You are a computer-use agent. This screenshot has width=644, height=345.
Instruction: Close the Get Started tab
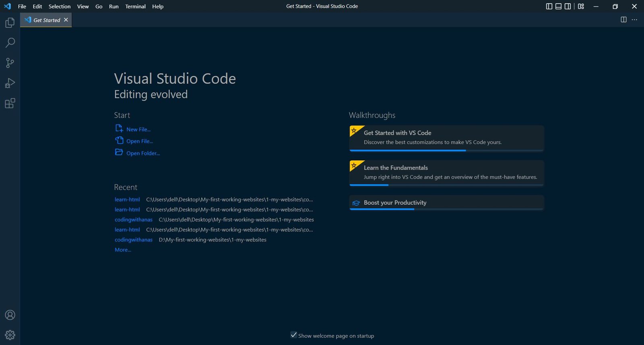pyautogui.click(x=66, y=20)
